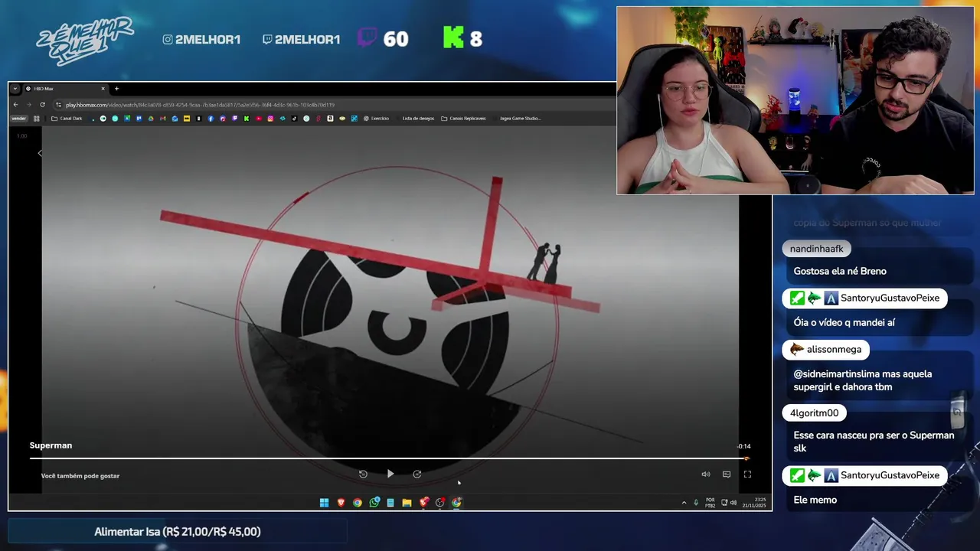Viewport: 980px width, 551px height.
Task: Mute the HBO Max player volume
Action: (x=706, y=474)
